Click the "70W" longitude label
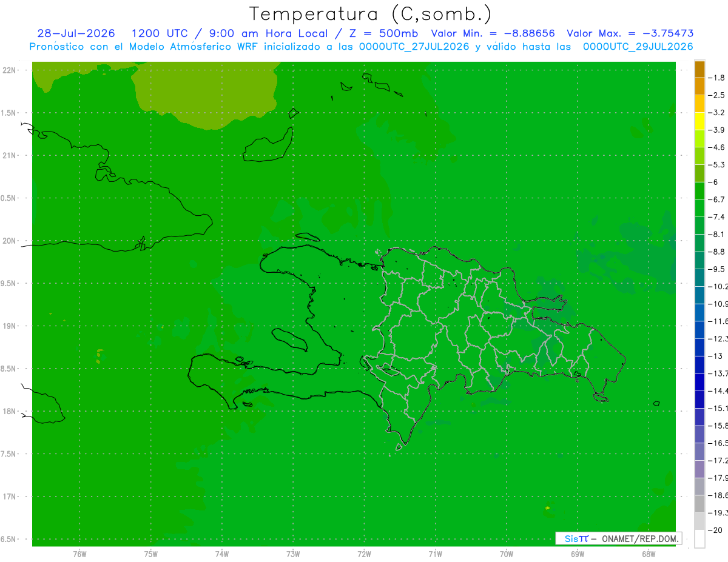Image resolution: width=728 pixels, height=562 pixels. [x=507, y=554]
